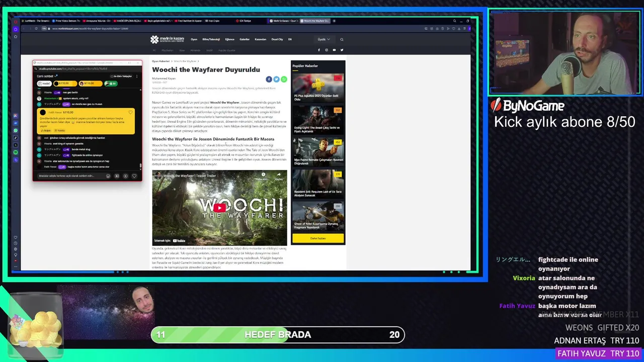Open Max Payne Remake news card

[318, 152]
